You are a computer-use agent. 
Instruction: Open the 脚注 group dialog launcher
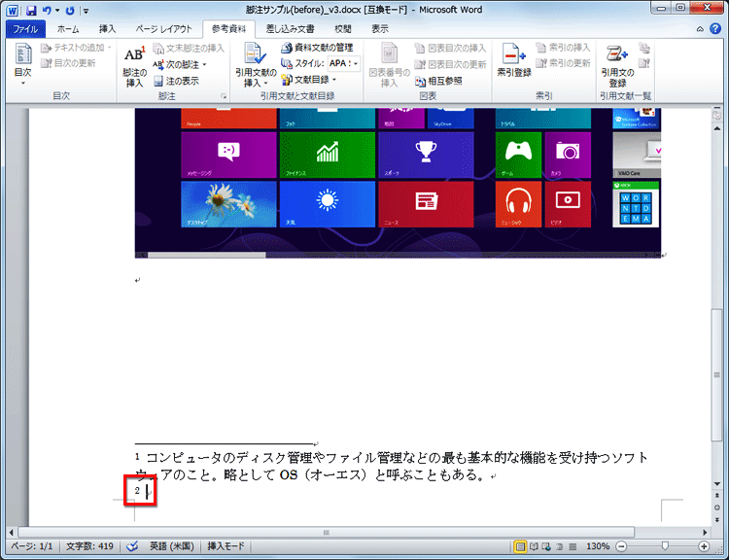(224, 96)
